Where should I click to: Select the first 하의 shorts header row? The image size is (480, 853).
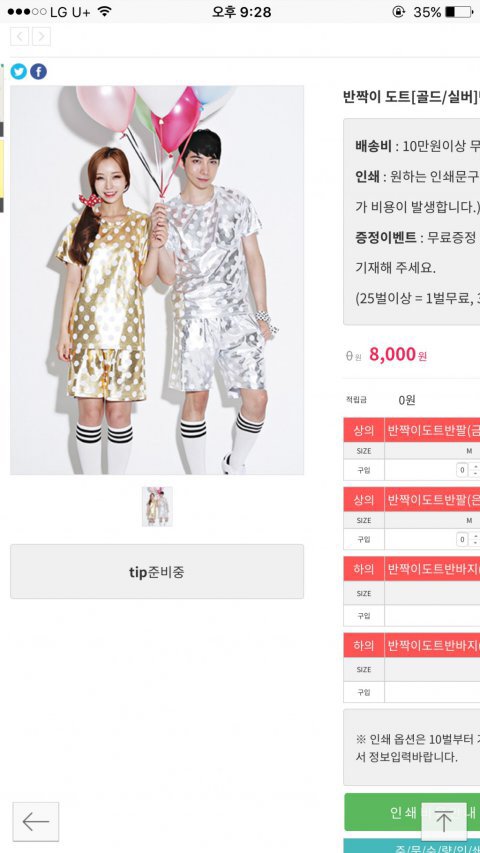pos(411,568)
